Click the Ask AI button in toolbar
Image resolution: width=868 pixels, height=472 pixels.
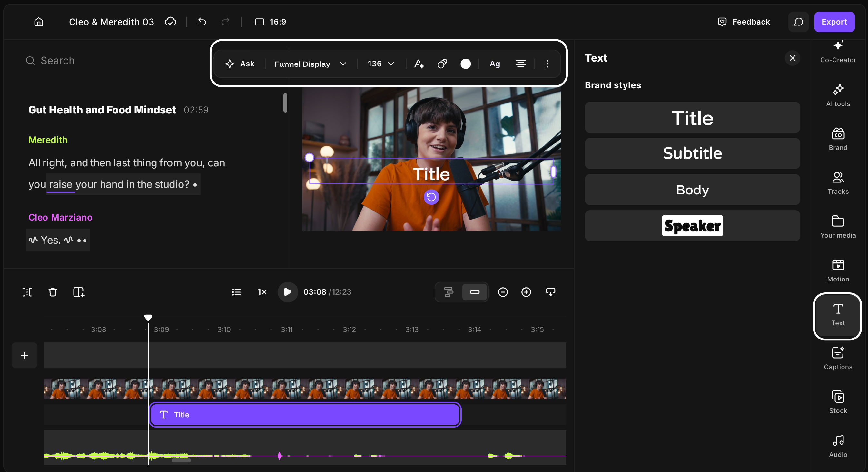(240, 64)
